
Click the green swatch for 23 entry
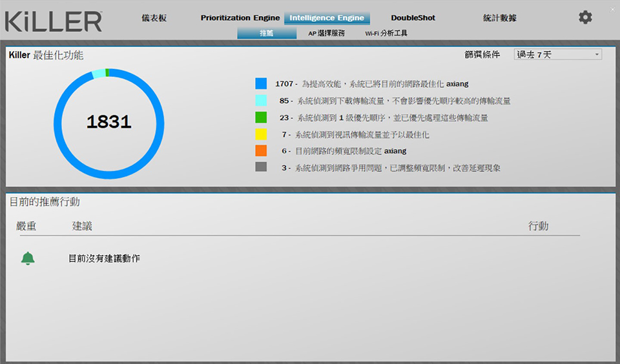261,117
